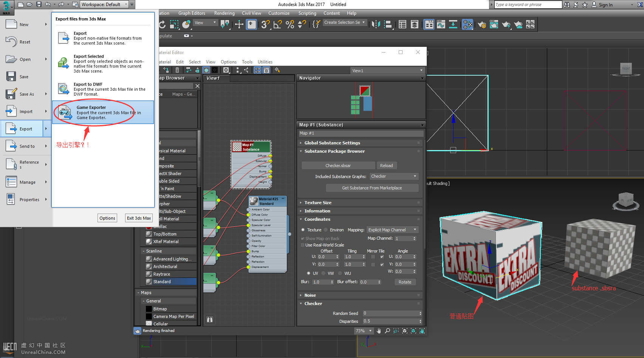644x358 pixels.
Task: Click Show Shaded Material in Viewport icon
Action: point(206,70)
